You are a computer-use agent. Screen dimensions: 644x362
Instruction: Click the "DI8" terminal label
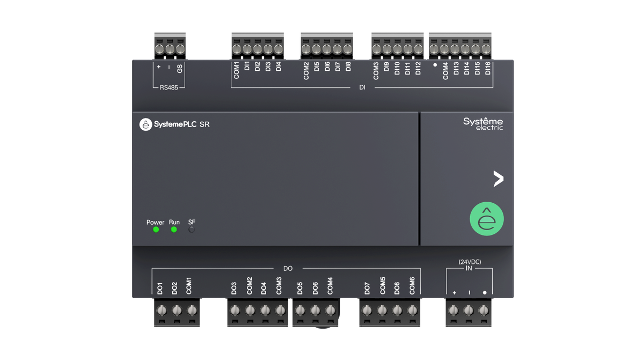pyautogui.click(x=348, y=67)
